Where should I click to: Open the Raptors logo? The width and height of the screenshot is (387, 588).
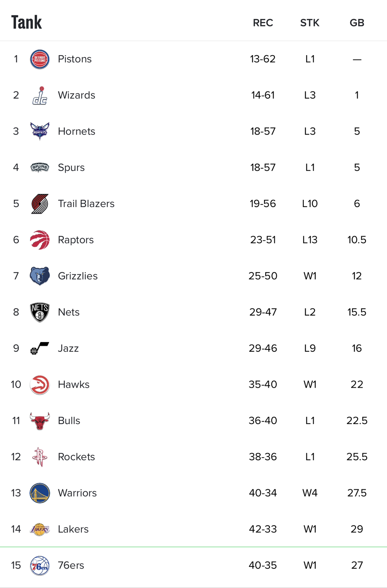tap(40, 240)
